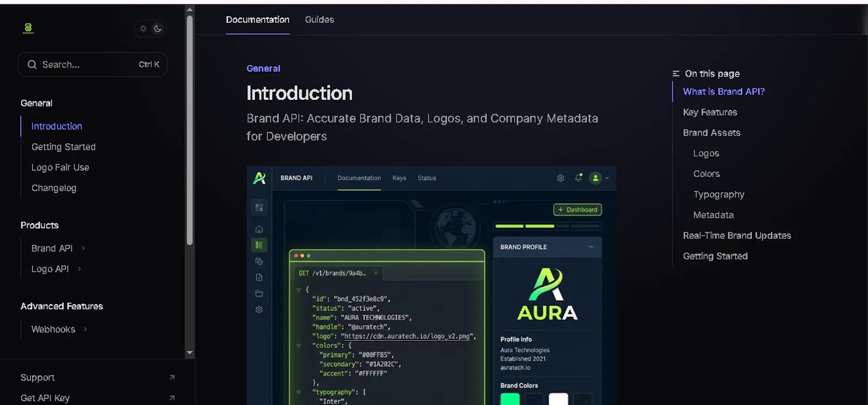This screenshot has width=868, height=405.
Task: Click the white brand color swatch
Action: [558, 399]
